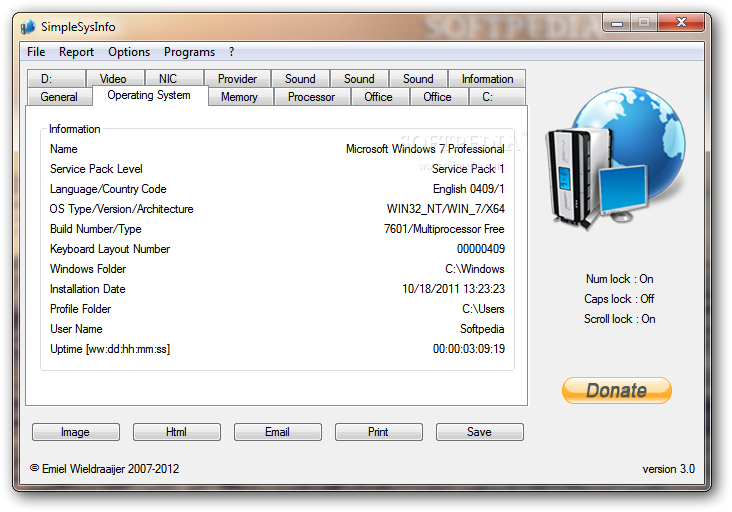Switch to the C: drive tab
This screenshot has height=512, width=732.
[497, 97]
